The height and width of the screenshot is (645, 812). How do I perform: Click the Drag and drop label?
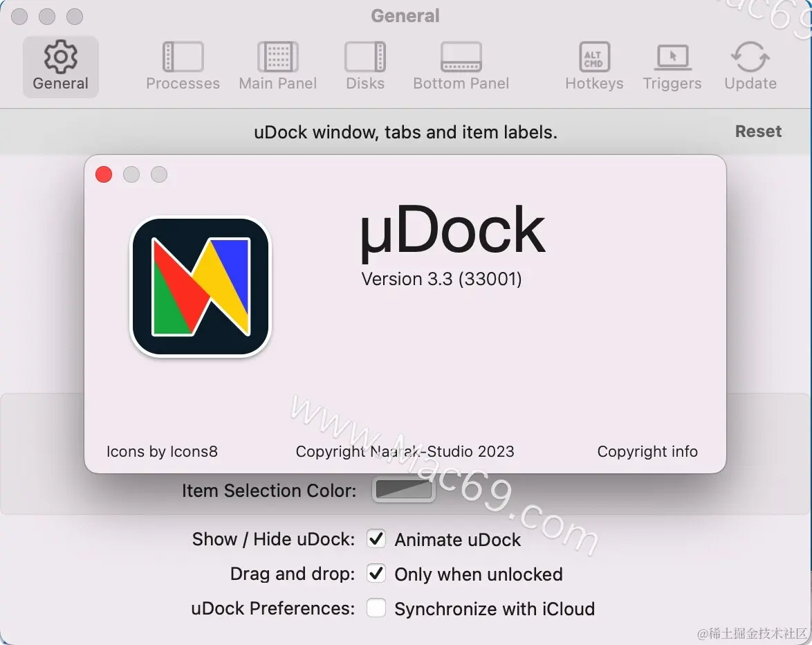click(293, 574)
